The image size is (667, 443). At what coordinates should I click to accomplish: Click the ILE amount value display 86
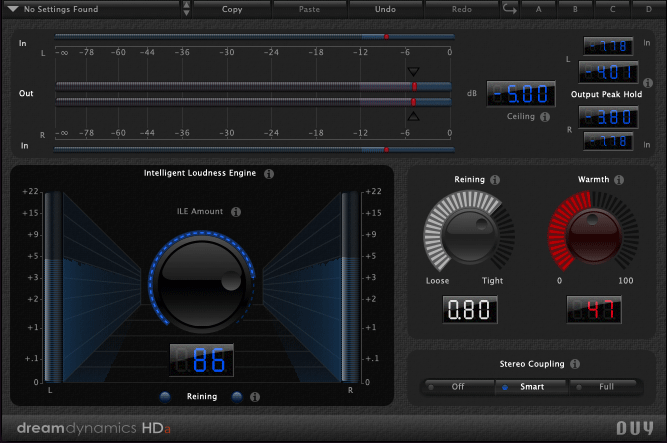coord(202,360)
